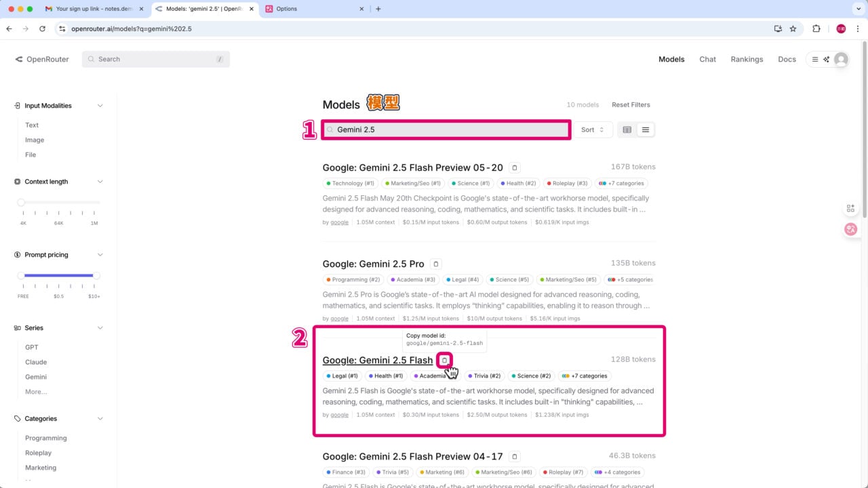Collapse the Context length section

point(100,182)
